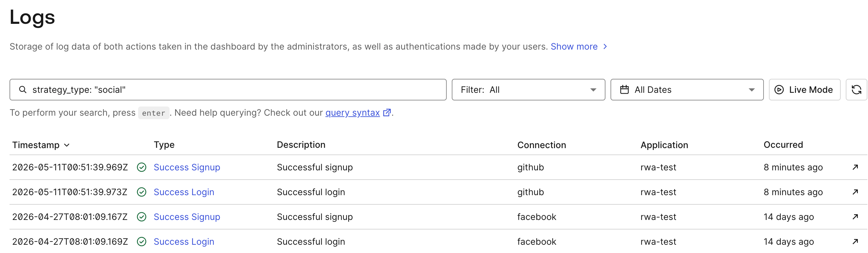Click green check icon of github Success Login
The width and height of the screenshot is (868, 253).
tap(142, 192)
